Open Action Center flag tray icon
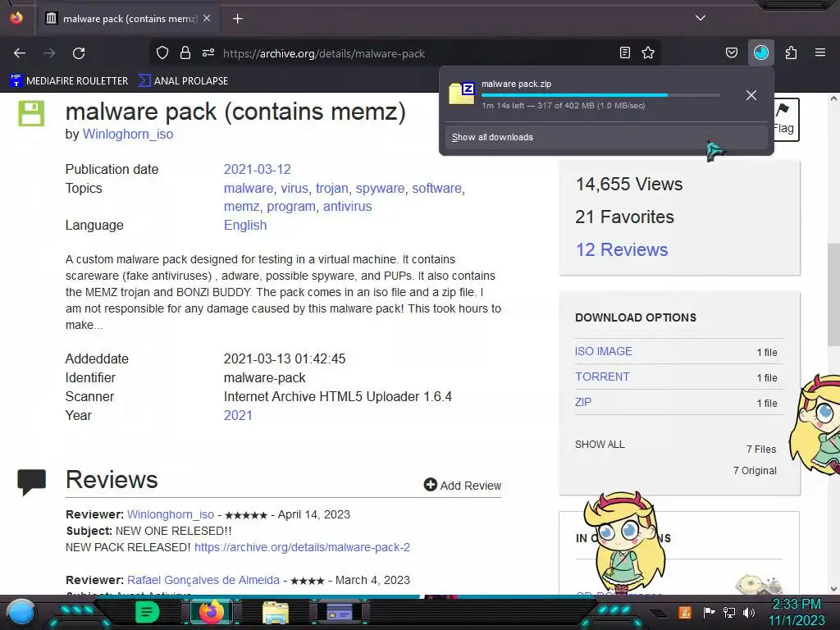 tap(709, 613)
